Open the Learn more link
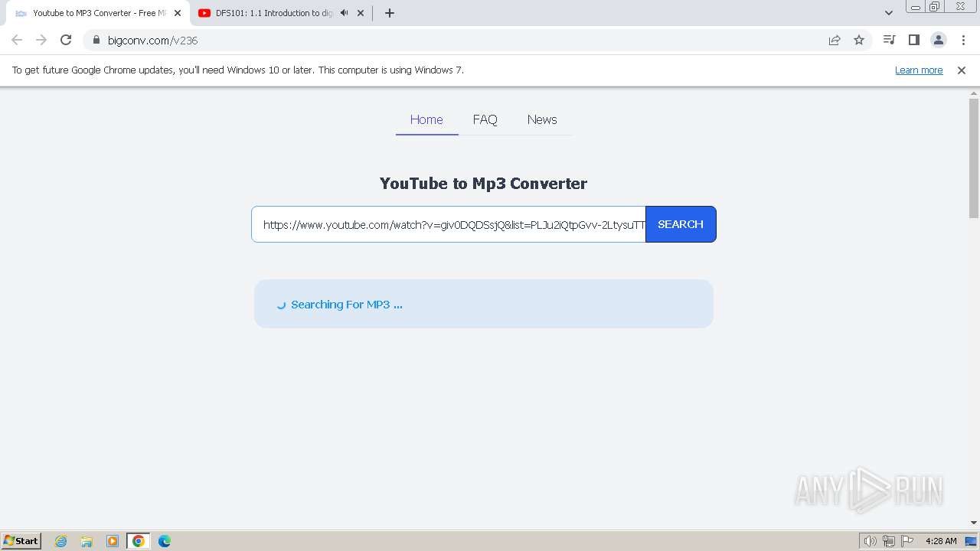This screenshot has height=551, width=980. tap(919, 70)
